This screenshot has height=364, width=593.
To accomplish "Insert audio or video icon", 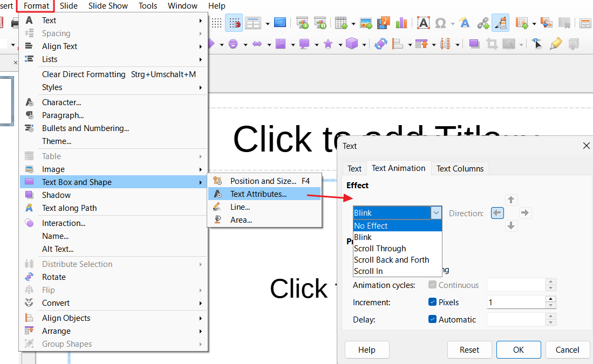I will tap(384, 23).
